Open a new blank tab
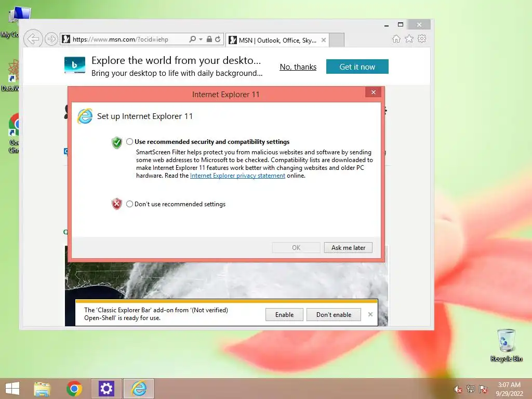Viewport: 532px width, 399px height. point(337,40)
